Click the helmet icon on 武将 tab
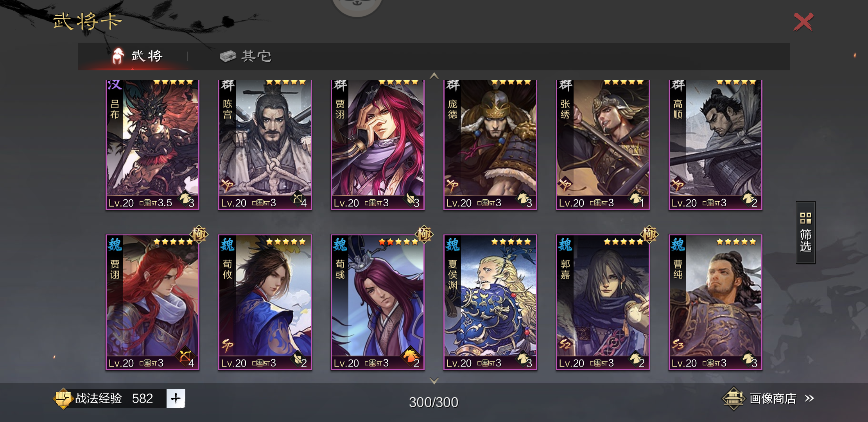Image resolution: width=868 pixels, height=422 pixels. point(118,56)
